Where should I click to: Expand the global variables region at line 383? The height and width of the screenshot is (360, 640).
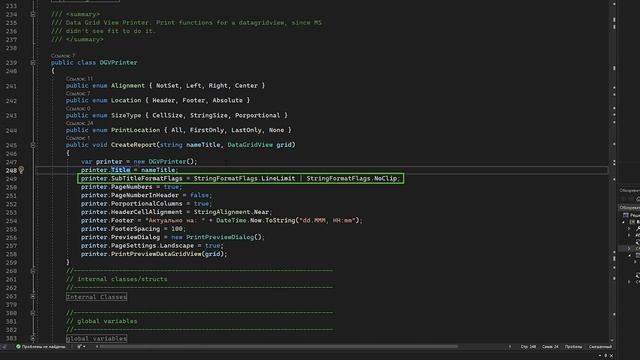coord(33,338)
